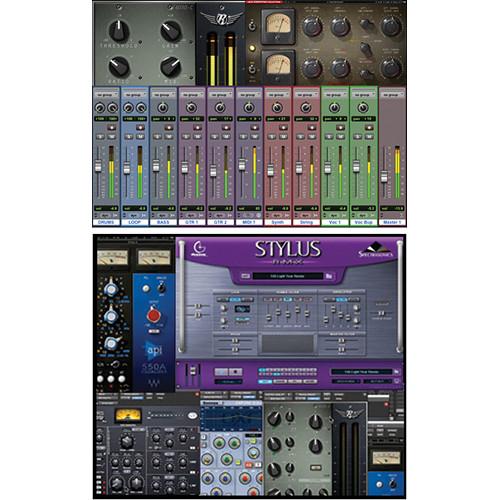Open the String channel group dropdown

pyautogui.click(x=306, y=95)
